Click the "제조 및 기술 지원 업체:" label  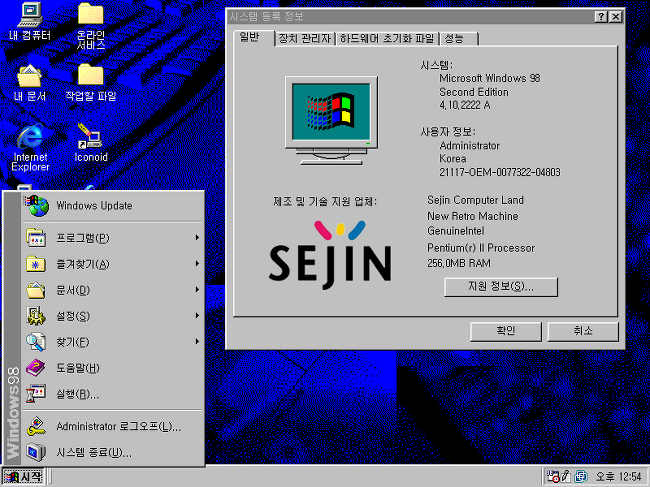325,201
